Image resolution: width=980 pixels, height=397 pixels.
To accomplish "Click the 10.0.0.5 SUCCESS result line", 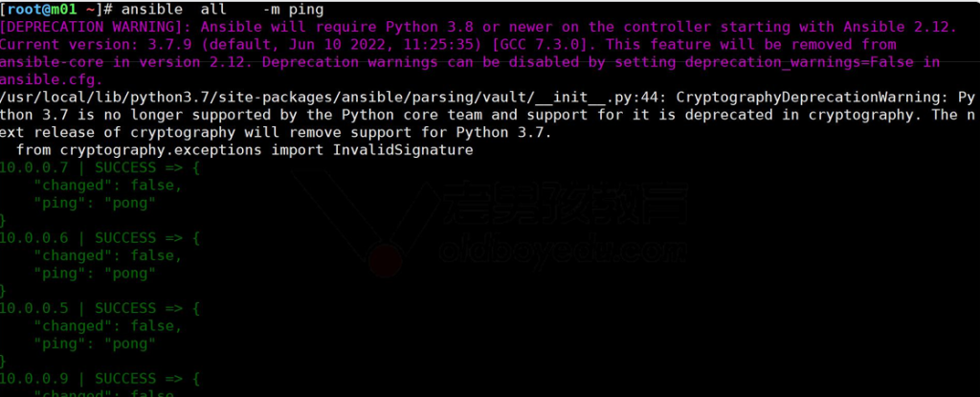I will [x=99, y=308].
